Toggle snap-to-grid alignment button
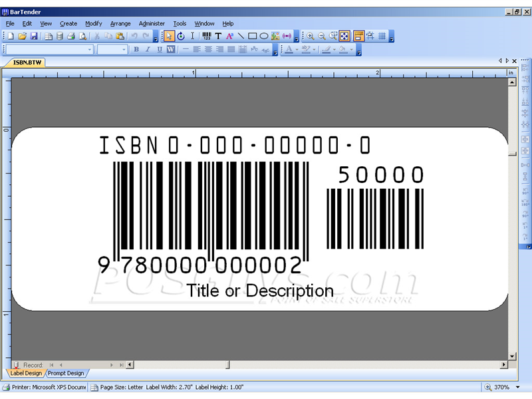The width and height of the screenshot is (532, 399). (x=370, y=36)
